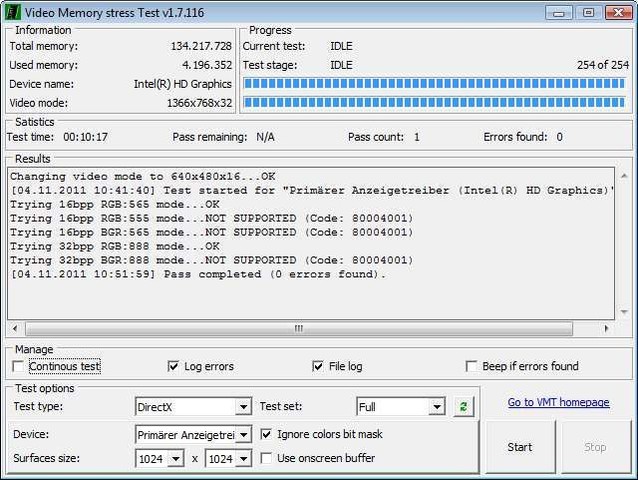Open the Device selection dropdown
Screen dimensions: 638x480
[242, 435]
